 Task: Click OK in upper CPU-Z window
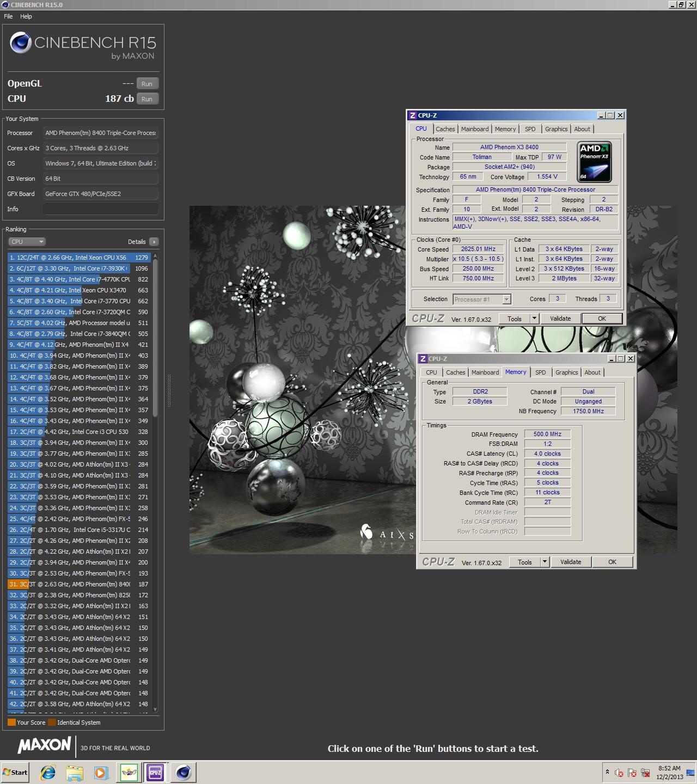tap(602, 319)
